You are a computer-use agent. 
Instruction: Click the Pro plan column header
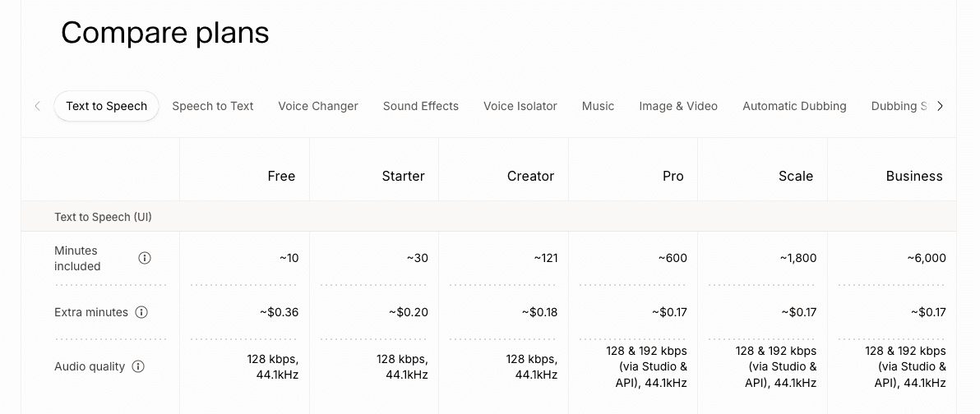pos(673,176)
